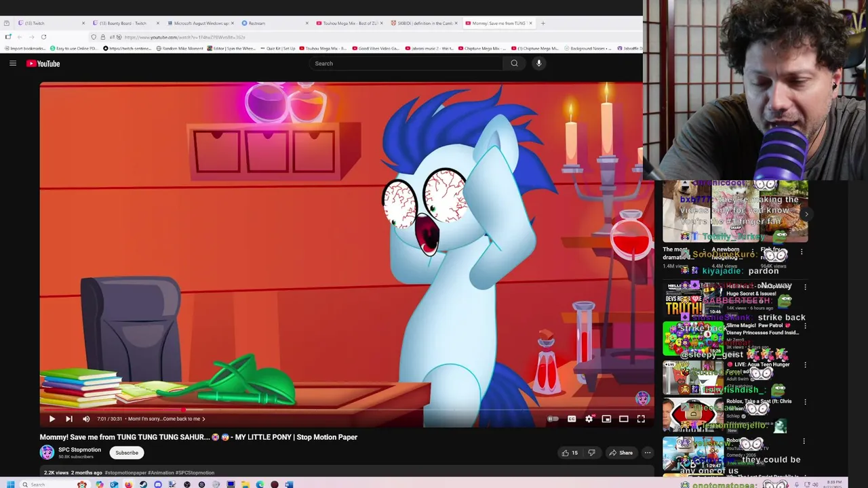Click the YouTube search magnifier button

tap(515, 63)
